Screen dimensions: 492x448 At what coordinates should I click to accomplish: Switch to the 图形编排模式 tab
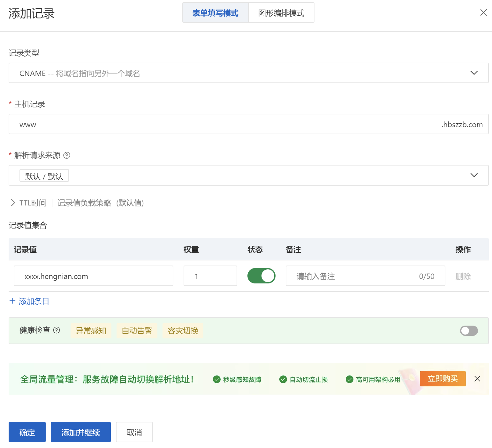click(281, 13)
